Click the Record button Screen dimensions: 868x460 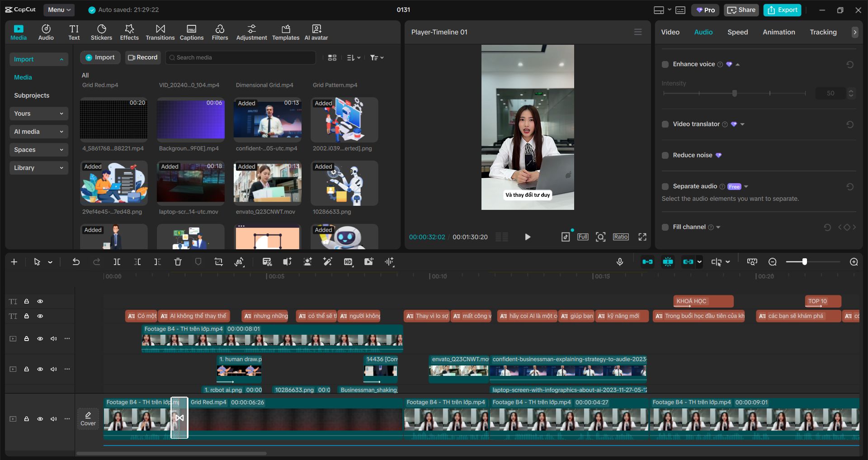pos(143,57)
